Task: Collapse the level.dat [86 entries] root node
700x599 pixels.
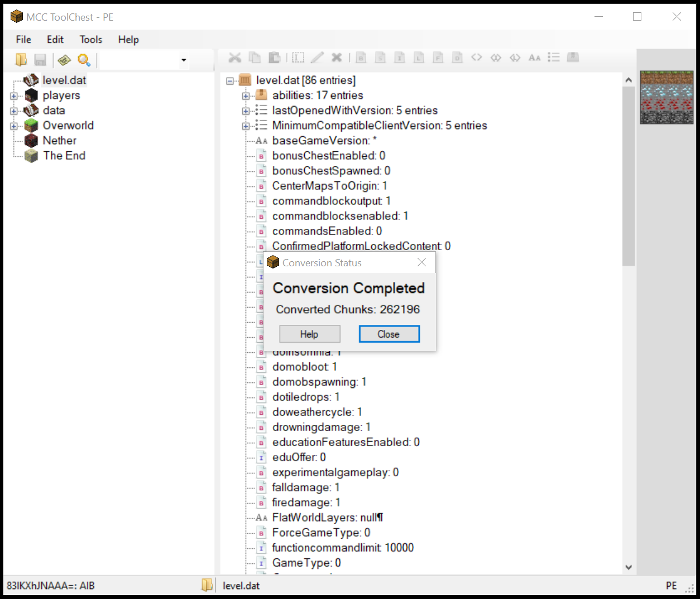Action: pyautogui.click(x=230, y=81)
